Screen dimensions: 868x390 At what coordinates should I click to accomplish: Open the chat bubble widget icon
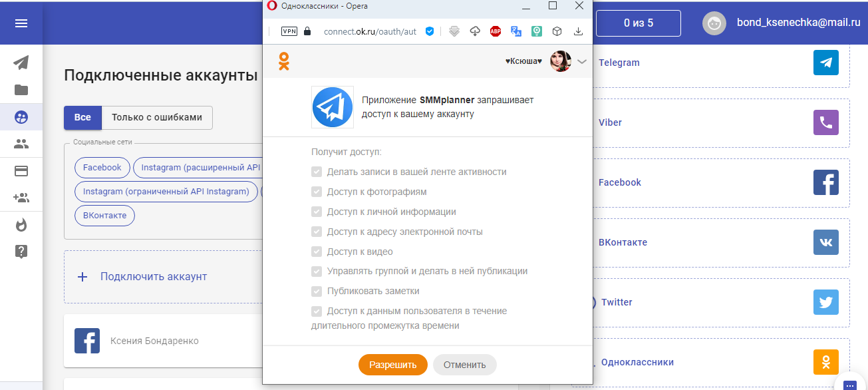tap(850, 384)
